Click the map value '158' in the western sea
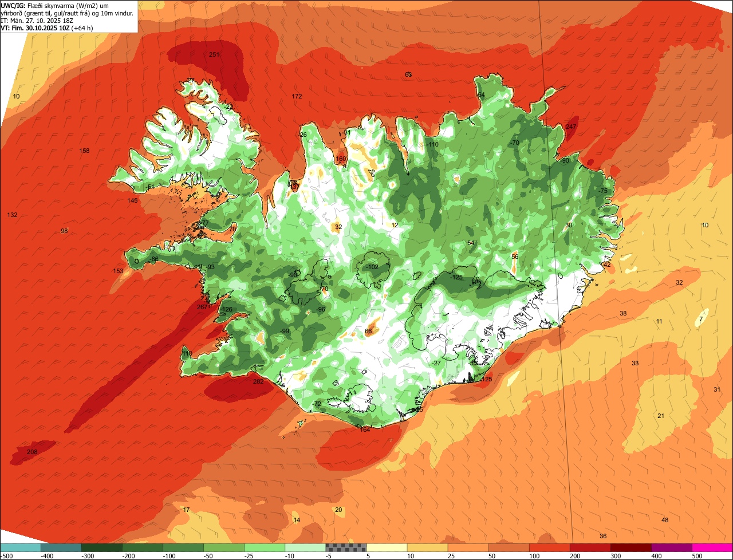Viewport: 733px width, 560px height. [84, 151]
